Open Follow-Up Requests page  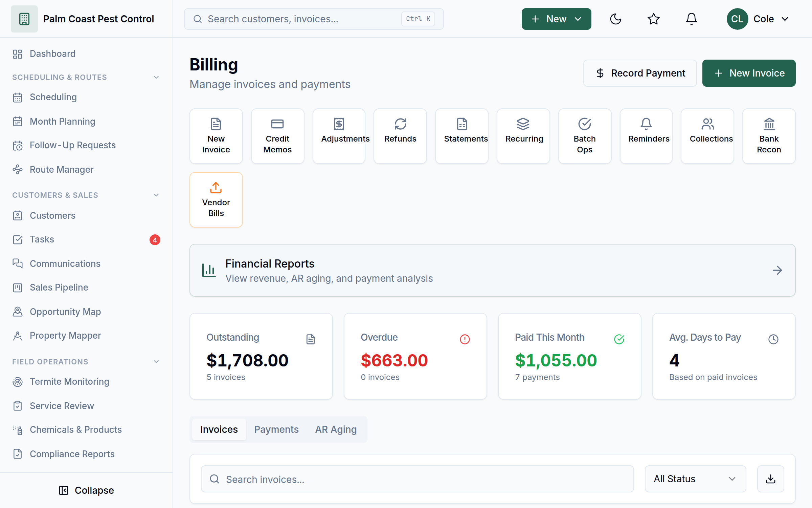click(x=86, y=145)
